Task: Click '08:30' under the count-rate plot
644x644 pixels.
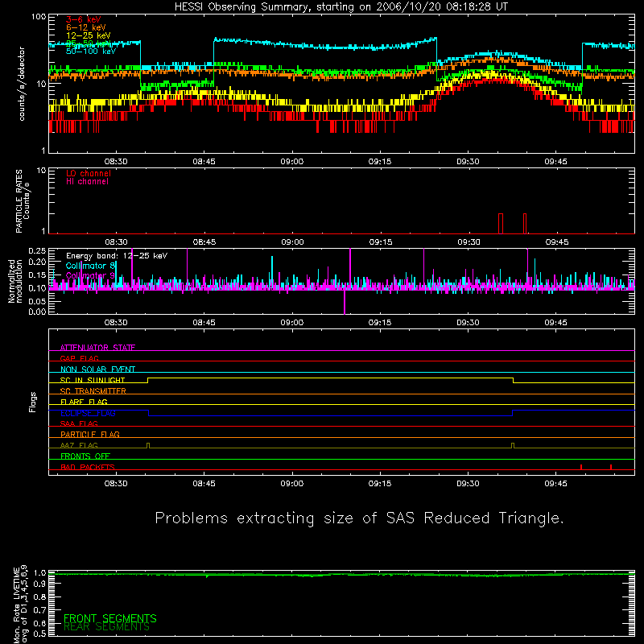Action: tap(116, 162)
